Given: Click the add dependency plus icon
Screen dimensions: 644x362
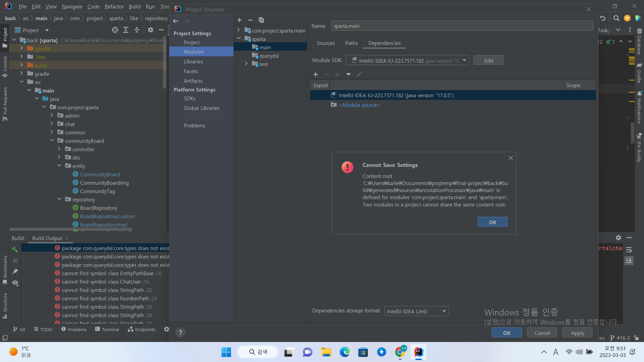Looking at the screenshot, I should point(316,74).
